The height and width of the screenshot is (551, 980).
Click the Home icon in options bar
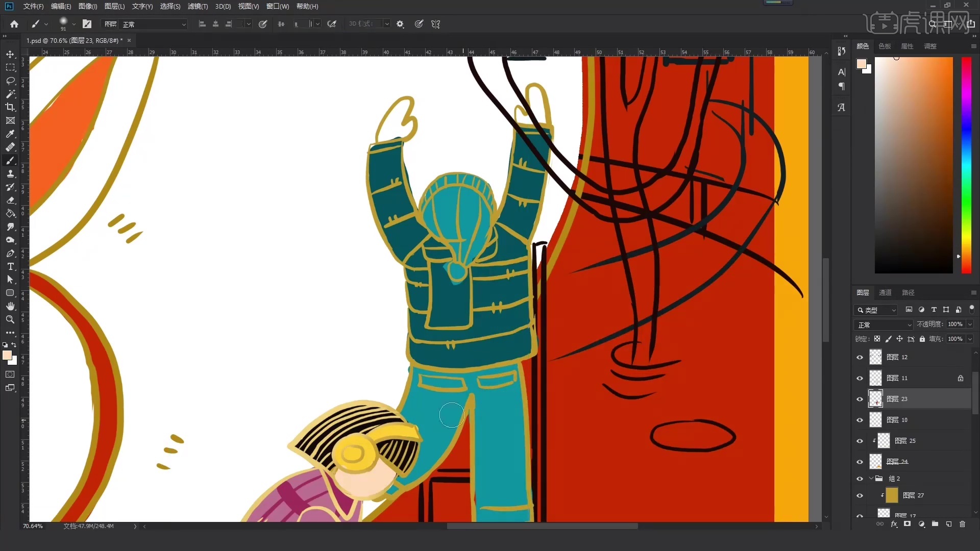(x=14, y=24)
